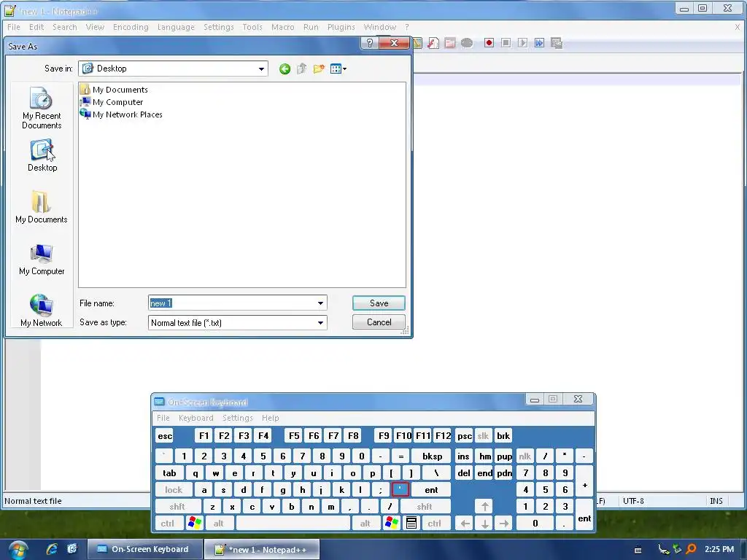Open My Recent Documents place

(42, 108)
